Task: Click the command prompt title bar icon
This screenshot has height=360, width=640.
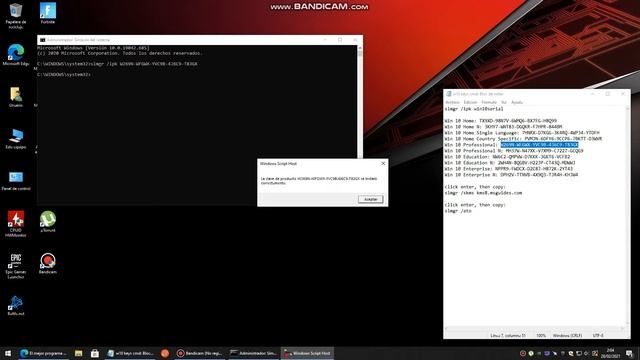Action: (x=42, y=40)
